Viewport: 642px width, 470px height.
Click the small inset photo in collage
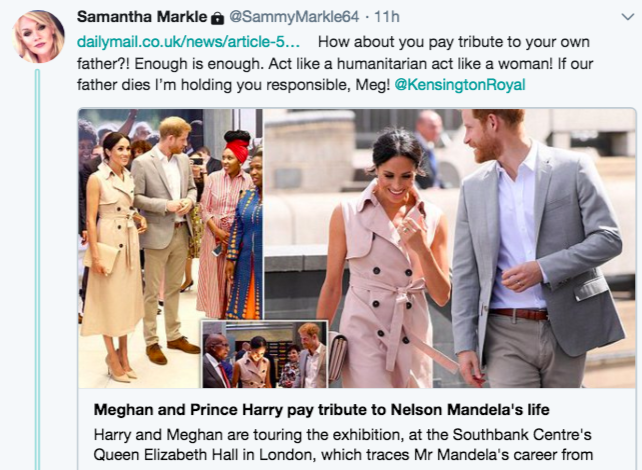[264, 354]
